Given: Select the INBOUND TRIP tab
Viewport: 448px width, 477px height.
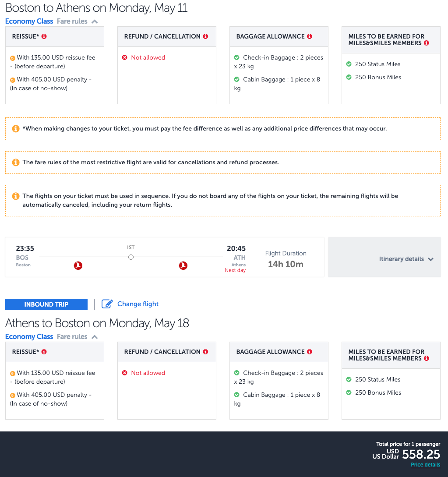Looking at the screenshot, I should click(x=46, y=304).
